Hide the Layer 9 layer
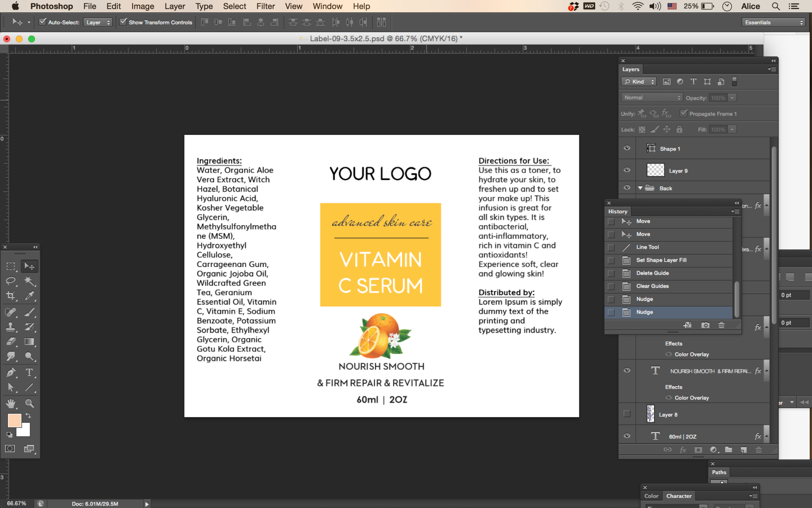The width and height of the screenshot is (812, 508). [x=627, y=170]
